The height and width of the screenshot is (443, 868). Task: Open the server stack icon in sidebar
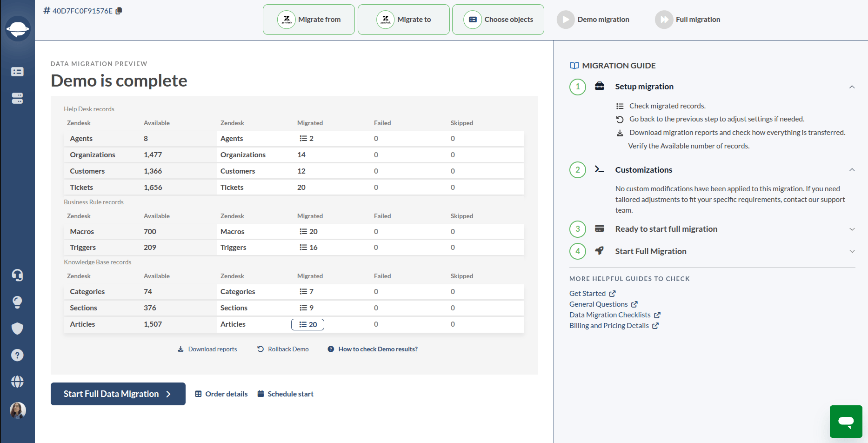click(x=17, y=98)
